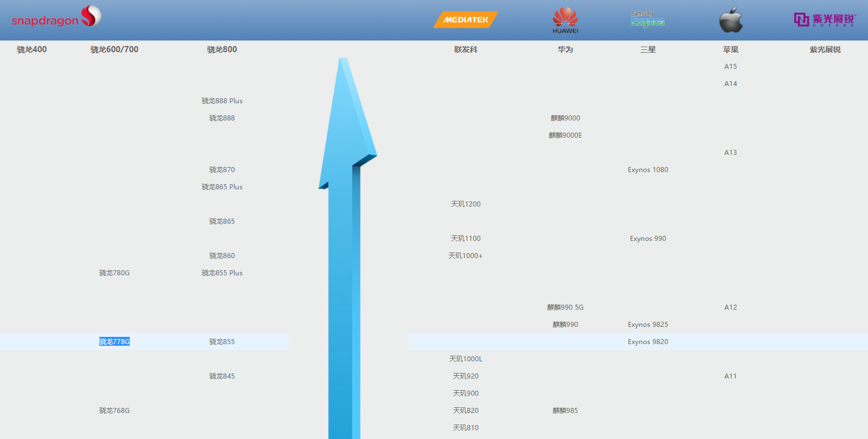The height and width of the screenshot is (439, 868).
Task: Select the 紫光展锐 column header
Action: tap(825, 49)
